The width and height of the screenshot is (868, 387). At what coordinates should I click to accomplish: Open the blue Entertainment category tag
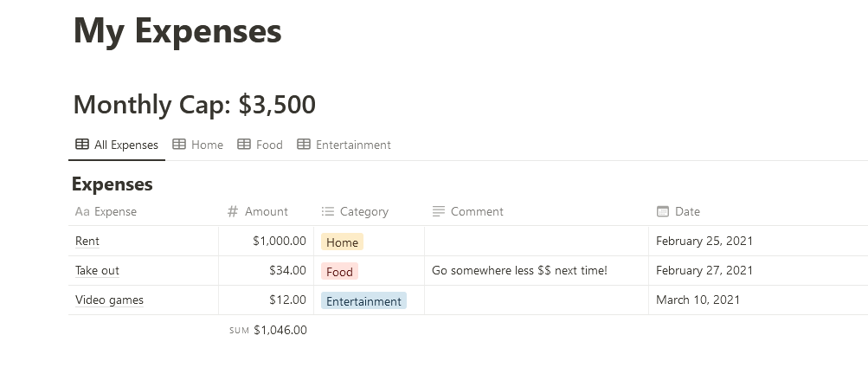coord(363,301)
